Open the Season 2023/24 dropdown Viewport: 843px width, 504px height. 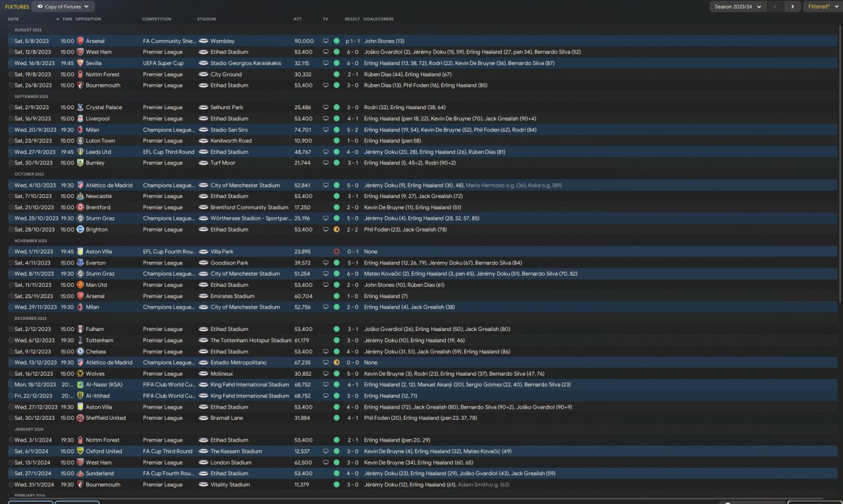738,7
